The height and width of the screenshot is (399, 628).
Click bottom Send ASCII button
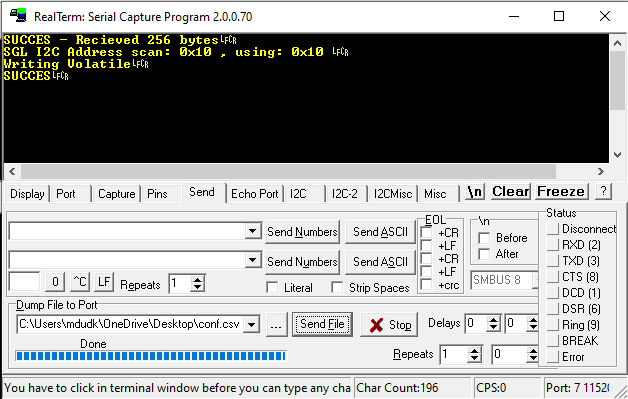point(380,262)
